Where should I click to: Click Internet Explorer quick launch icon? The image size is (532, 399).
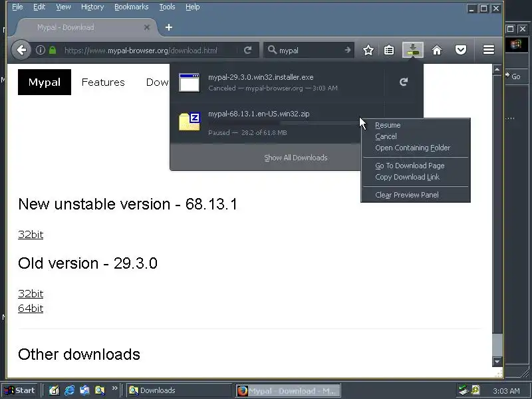[69, 390]
